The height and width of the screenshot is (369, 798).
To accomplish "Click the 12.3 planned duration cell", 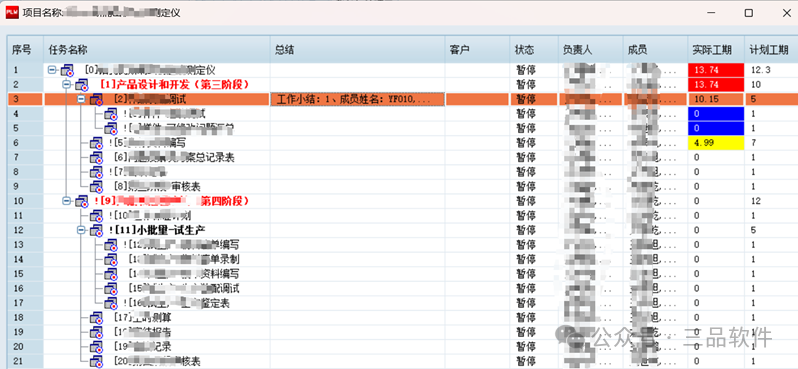I will coord(770,70).
